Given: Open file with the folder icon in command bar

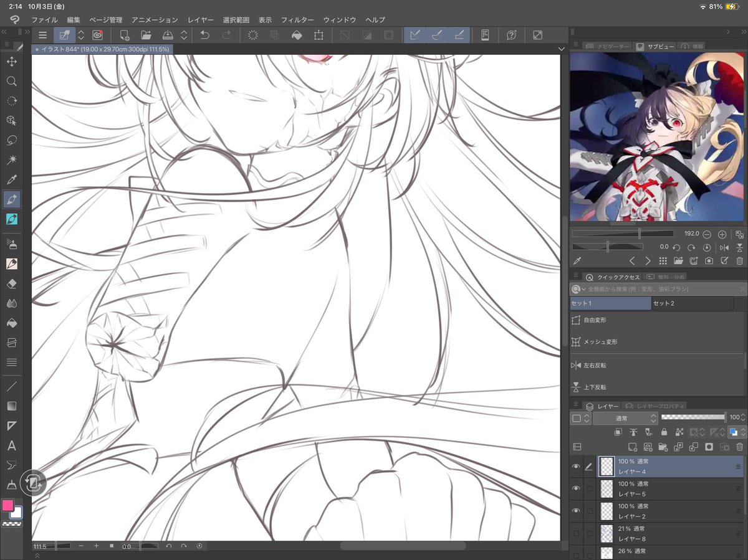Looking at the screenshot, I should tap(146, 36).
